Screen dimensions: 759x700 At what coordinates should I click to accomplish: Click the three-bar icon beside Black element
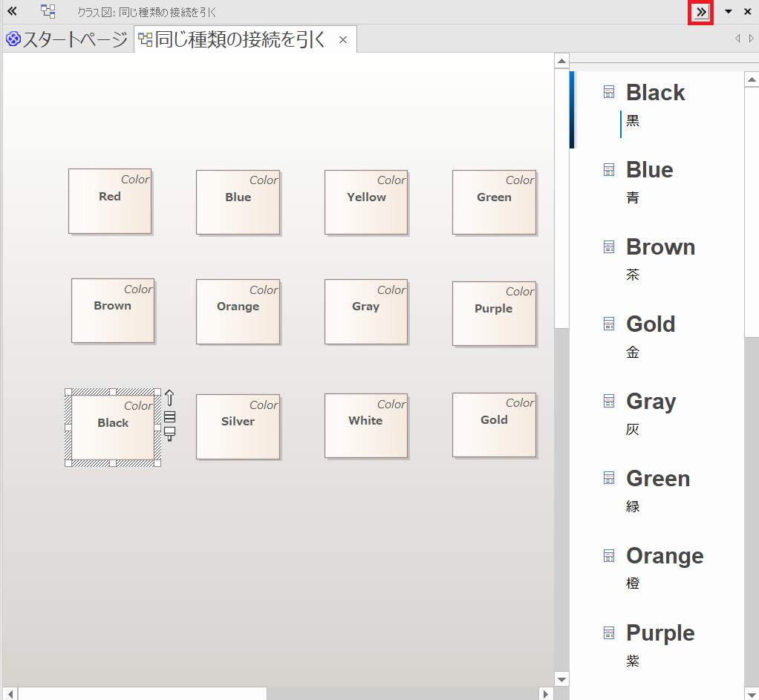169,416
